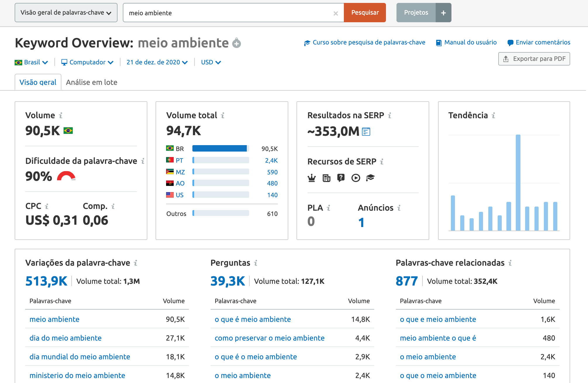The image size is (588, 383).
Task: Click the AO country link
Action: coord(180,183)
